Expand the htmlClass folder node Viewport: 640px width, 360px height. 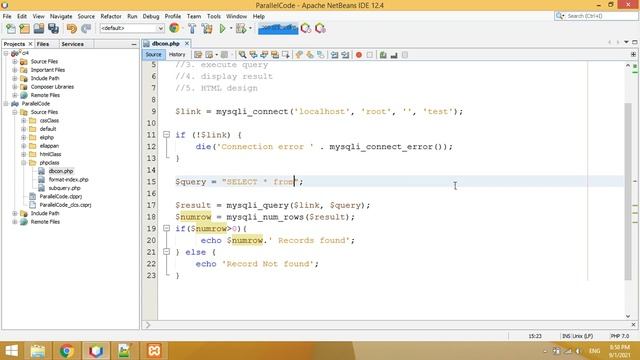[x=24, y=154]
